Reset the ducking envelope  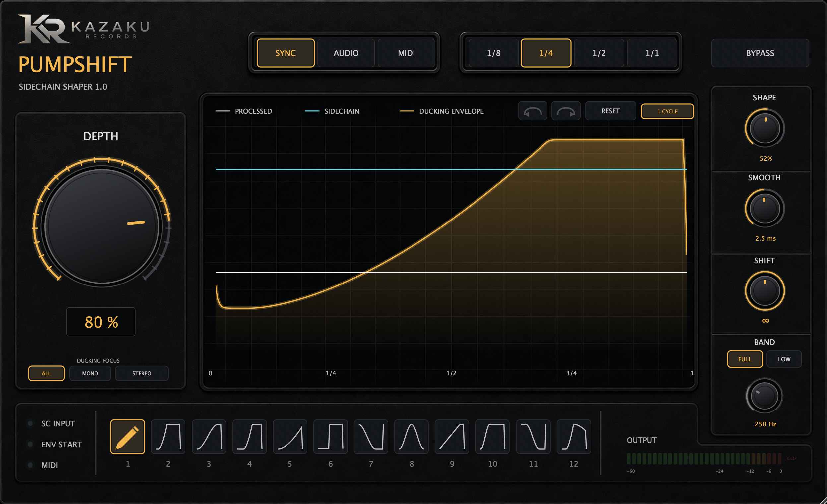tap(610, 111)
